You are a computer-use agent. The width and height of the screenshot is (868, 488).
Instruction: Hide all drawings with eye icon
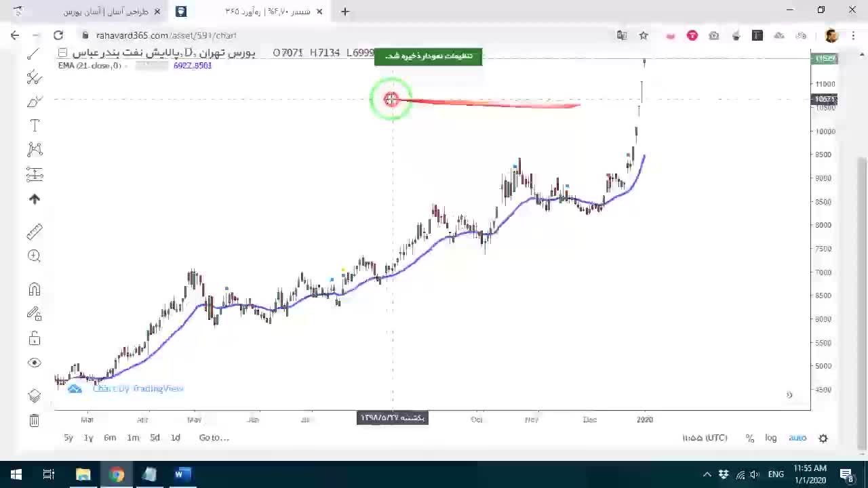pos(35,363)
